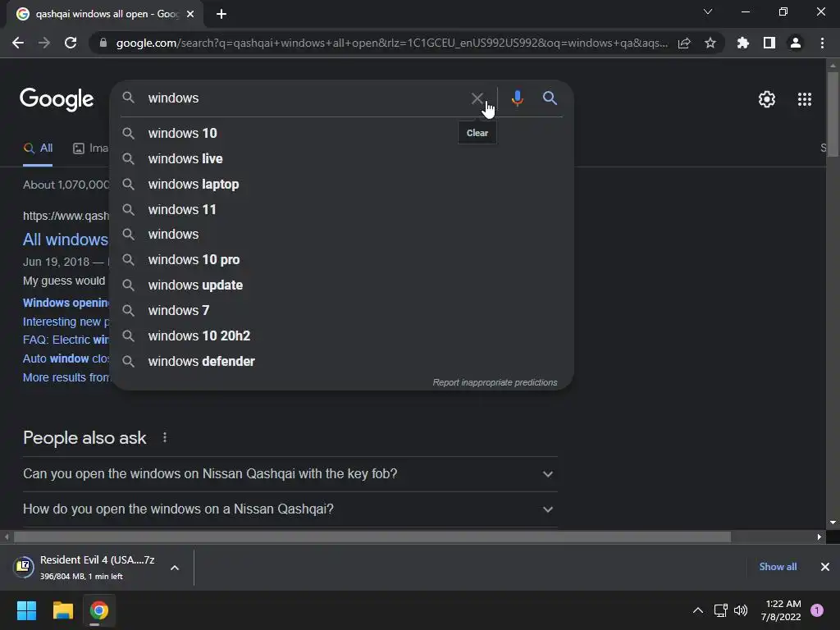This screenshot has height=630, width=840.
Task: Share this page from address bar
Action: coord(684,43)
